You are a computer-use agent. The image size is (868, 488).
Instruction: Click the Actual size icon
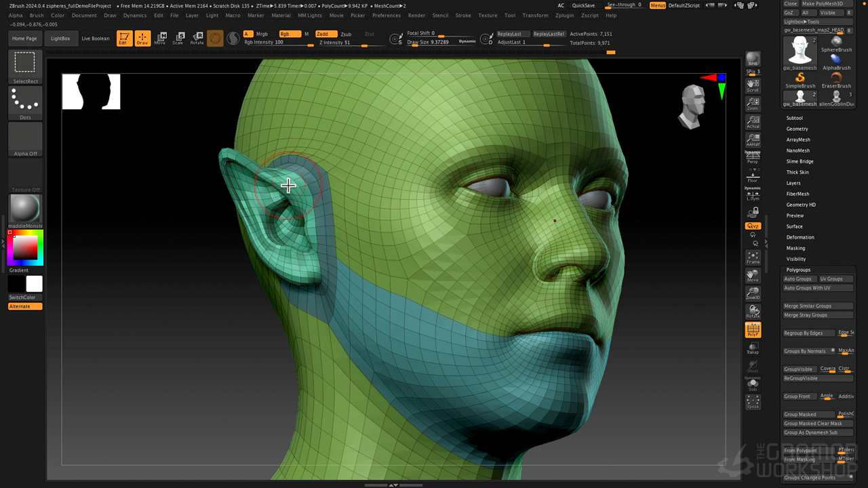(x=753, y=122)
